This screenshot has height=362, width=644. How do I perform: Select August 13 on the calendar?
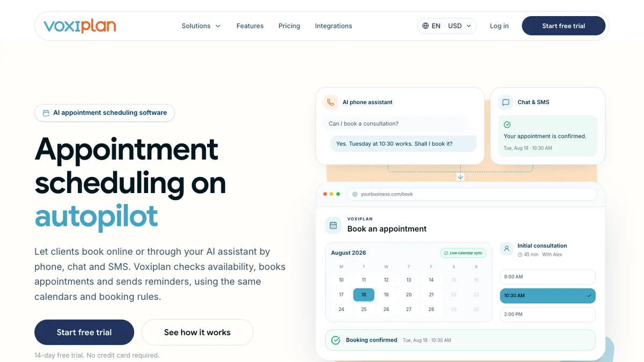tap(409, 280)
